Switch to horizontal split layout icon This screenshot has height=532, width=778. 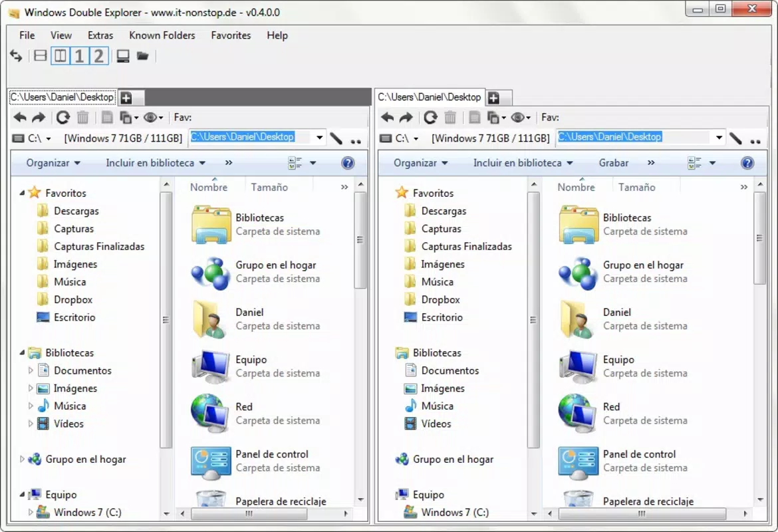click(x=40, y=56)
